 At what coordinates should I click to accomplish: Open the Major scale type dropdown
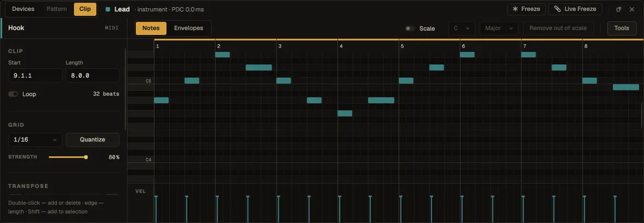499,28
